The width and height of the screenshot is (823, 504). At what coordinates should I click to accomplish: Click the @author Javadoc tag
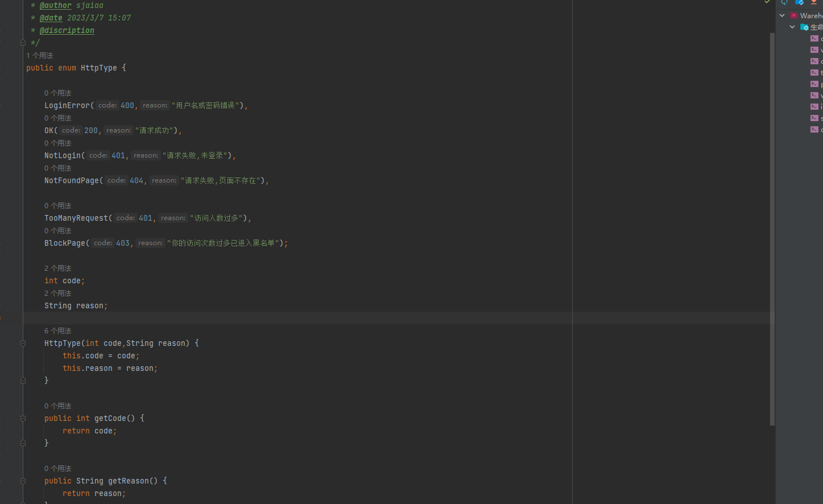[56, 5]
